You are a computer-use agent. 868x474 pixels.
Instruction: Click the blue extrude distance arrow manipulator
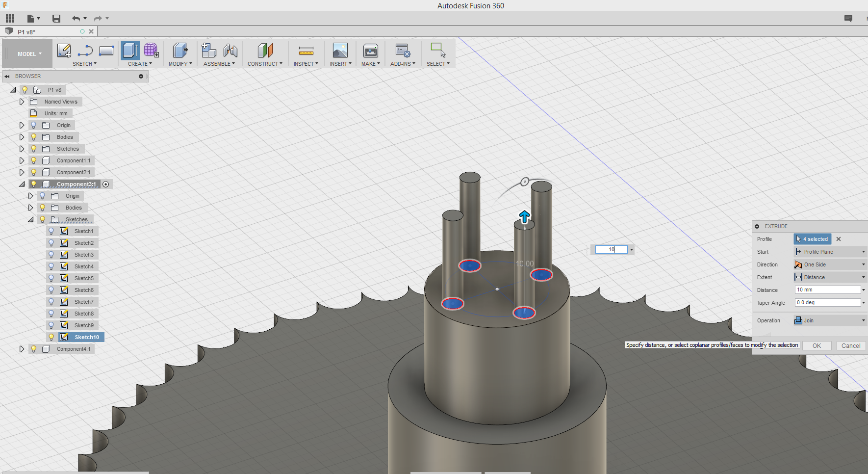[524, 216]
